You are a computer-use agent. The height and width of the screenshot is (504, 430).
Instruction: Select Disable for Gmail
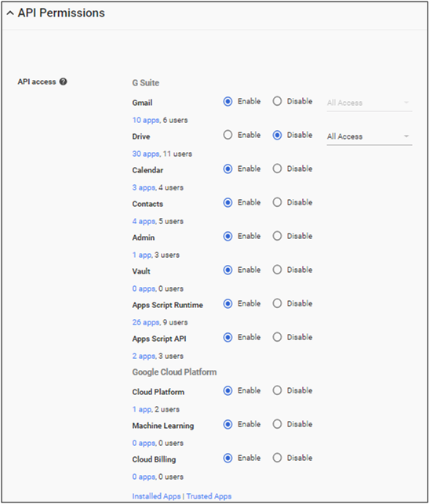pos(277,102)
